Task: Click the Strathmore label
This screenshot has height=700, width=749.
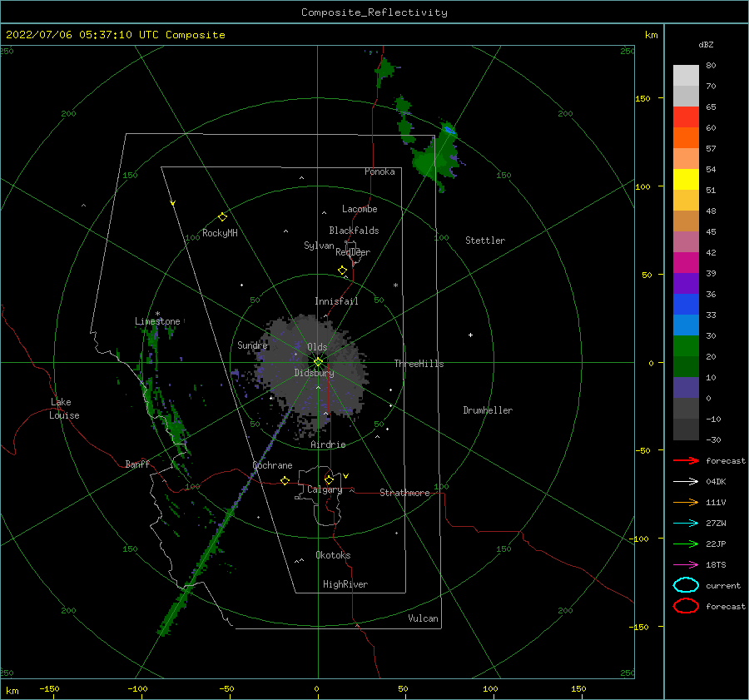Action: point(404,493)
